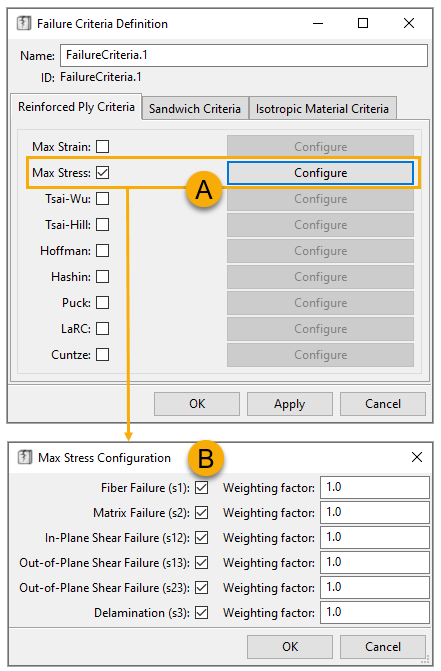This screenshot has height=671, width=441.
Task: Open the Sandwich Criteria tab
Action: pos(195,109)
